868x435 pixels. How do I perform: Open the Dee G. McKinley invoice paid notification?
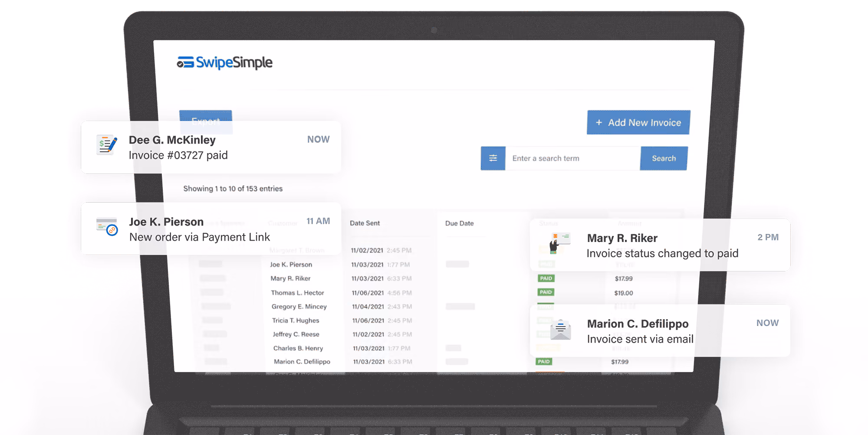point(211,147)
